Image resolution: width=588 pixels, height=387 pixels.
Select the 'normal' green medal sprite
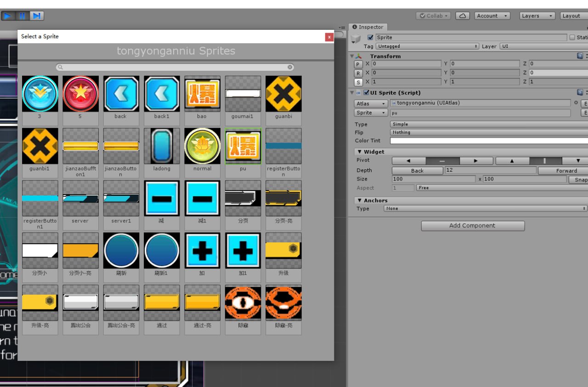coord(202,146)
